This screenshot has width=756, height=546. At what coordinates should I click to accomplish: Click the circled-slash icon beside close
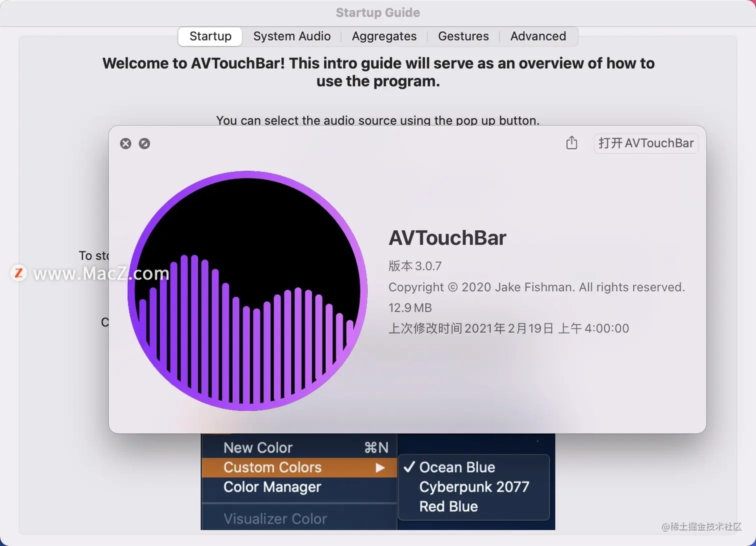pyautogui.click(x=144, y=143)
